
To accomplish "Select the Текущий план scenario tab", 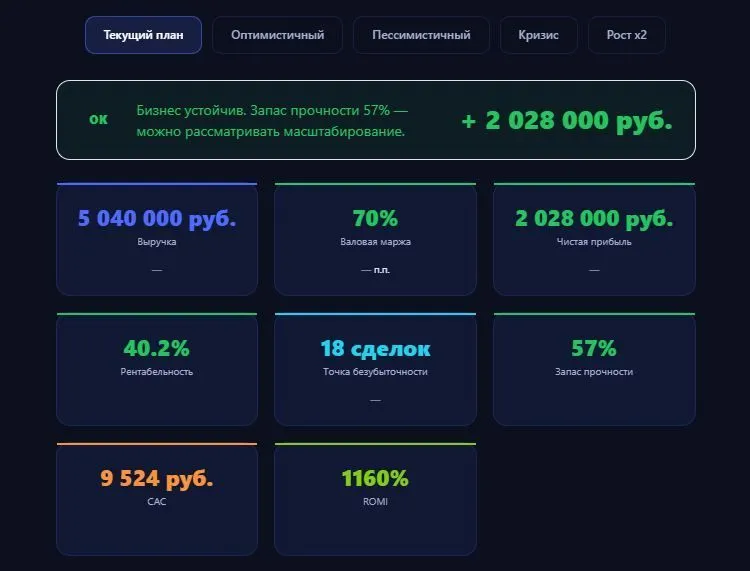I will click(x=143, y=35).
